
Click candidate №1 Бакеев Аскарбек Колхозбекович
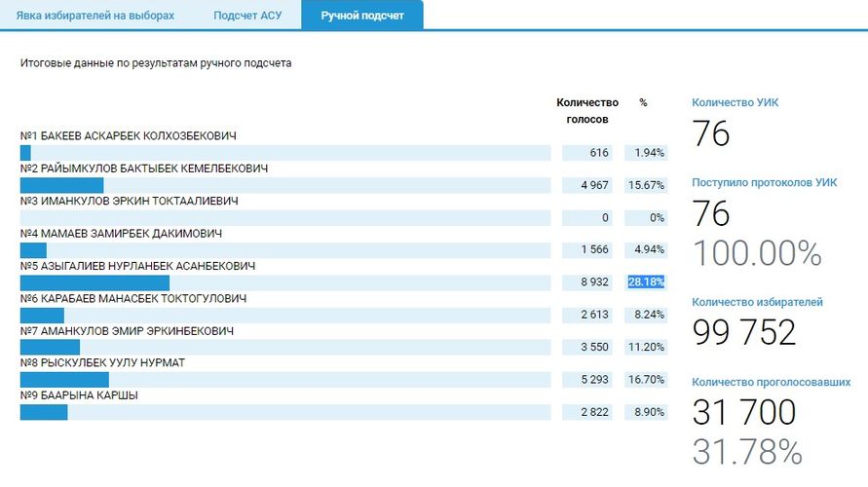128,135
